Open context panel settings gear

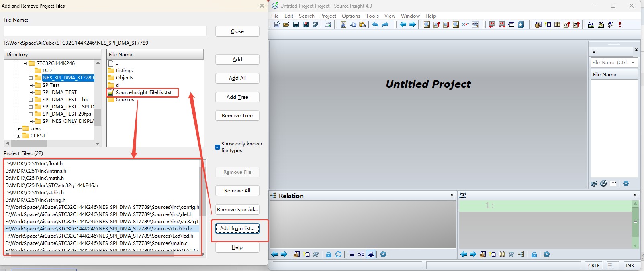tap(547, 254)
